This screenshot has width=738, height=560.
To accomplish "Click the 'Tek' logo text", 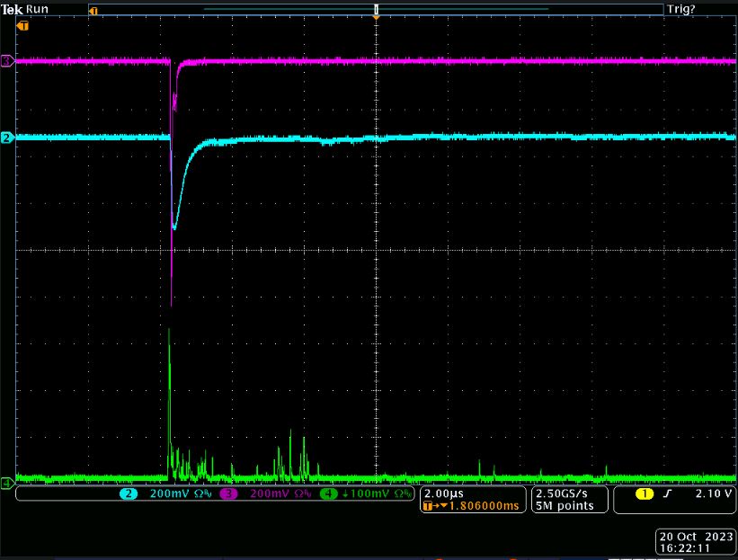I will (x=12, y=9).
